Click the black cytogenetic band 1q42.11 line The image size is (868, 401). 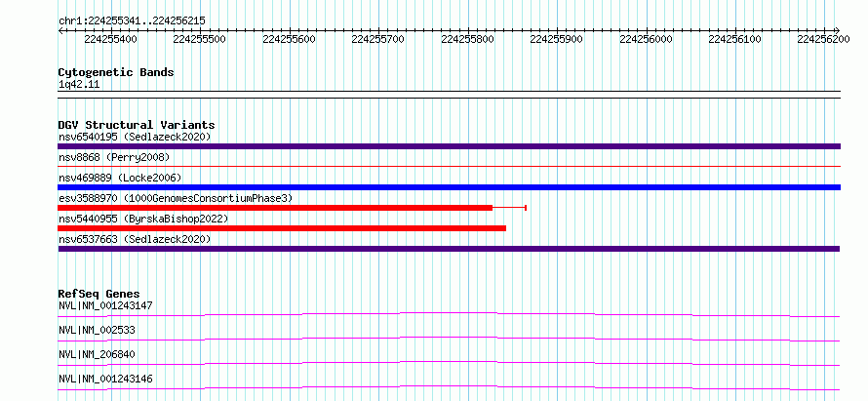click(x=449, y=95)
